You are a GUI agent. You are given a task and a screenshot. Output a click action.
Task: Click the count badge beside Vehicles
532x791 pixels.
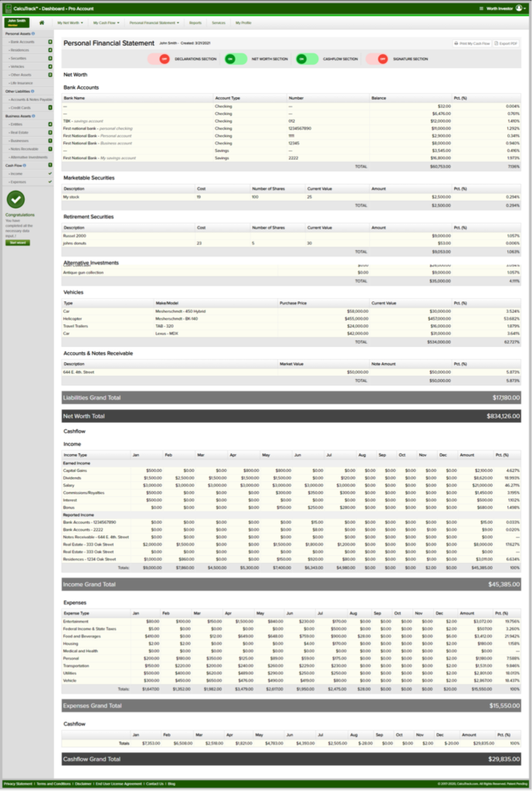click(x=50, y=66)
